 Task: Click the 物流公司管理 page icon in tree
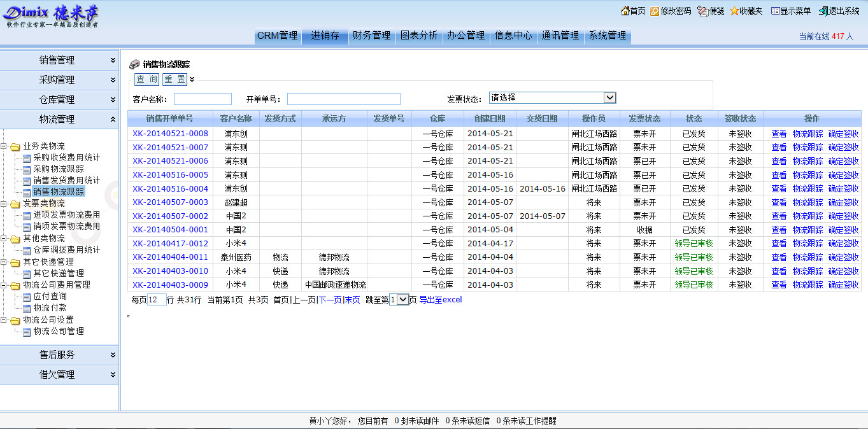coord(27,332)
